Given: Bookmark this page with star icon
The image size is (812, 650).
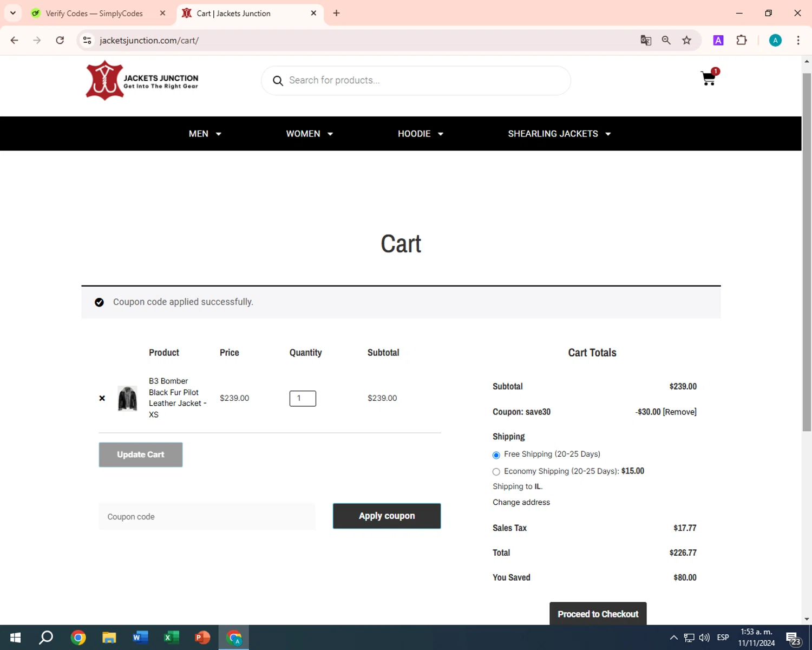Looking at the screenshot, I should (x=687, y=40).
